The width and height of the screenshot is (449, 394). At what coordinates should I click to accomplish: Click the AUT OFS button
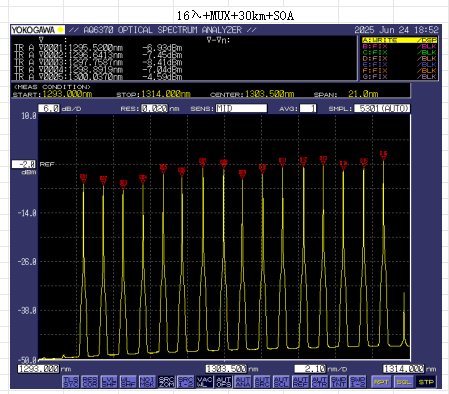click(224, 382)
